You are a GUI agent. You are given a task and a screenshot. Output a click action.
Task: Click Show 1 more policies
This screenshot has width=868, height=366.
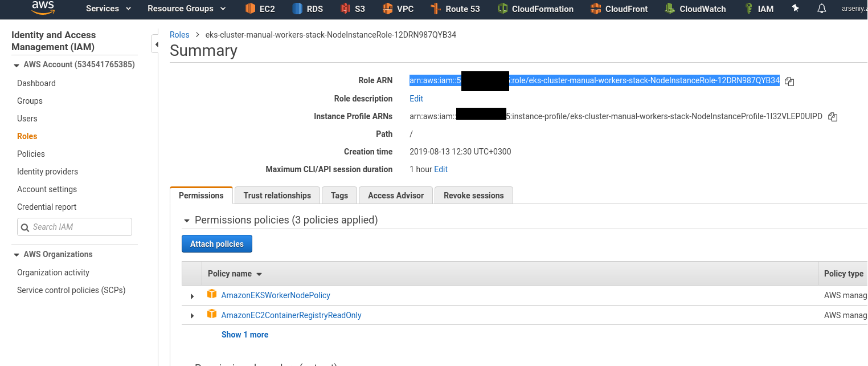click(x=245, y=335)
